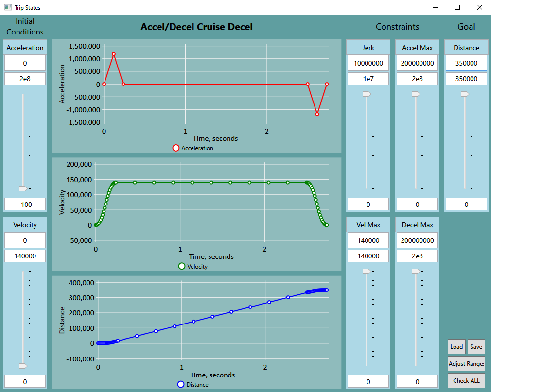This screenshot has height=392, width=560.
Task: Click the Jerk slider thumb
Action: pos(367,94)
